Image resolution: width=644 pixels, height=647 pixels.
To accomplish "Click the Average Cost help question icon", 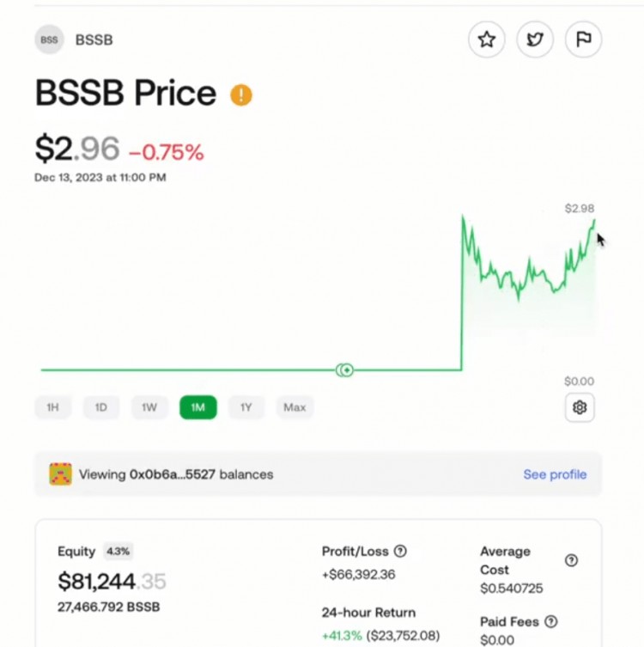I will tap(571, 560).
